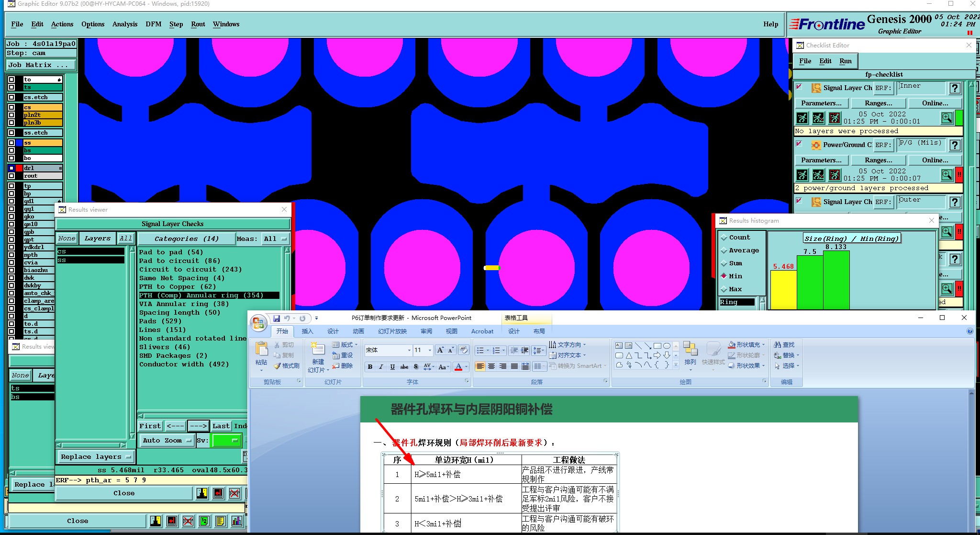The height and width of the screenshot is (535, 980).
Task: Click the Job Matrix button
Action: 41,65
